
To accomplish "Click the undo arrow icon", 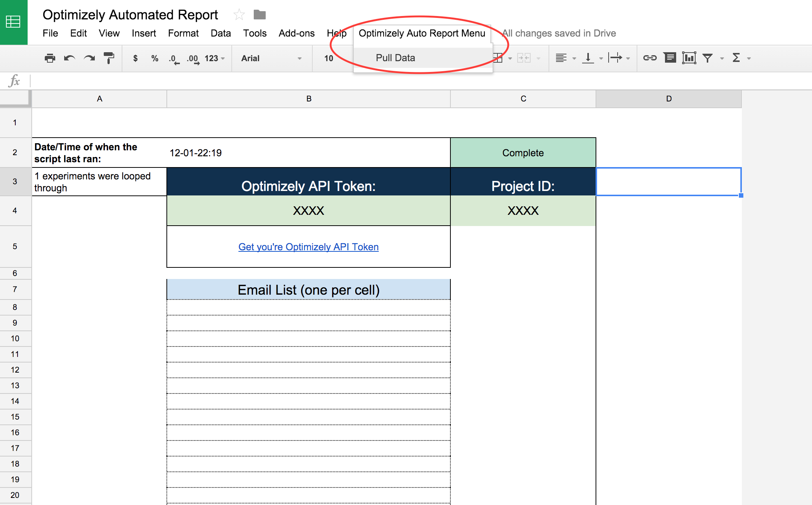I will point(69,58).
